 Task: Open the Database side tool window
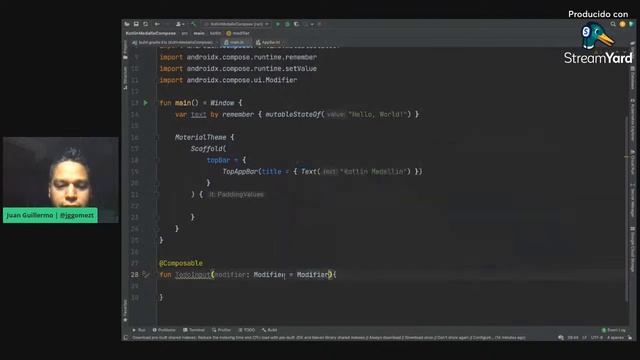632,78
